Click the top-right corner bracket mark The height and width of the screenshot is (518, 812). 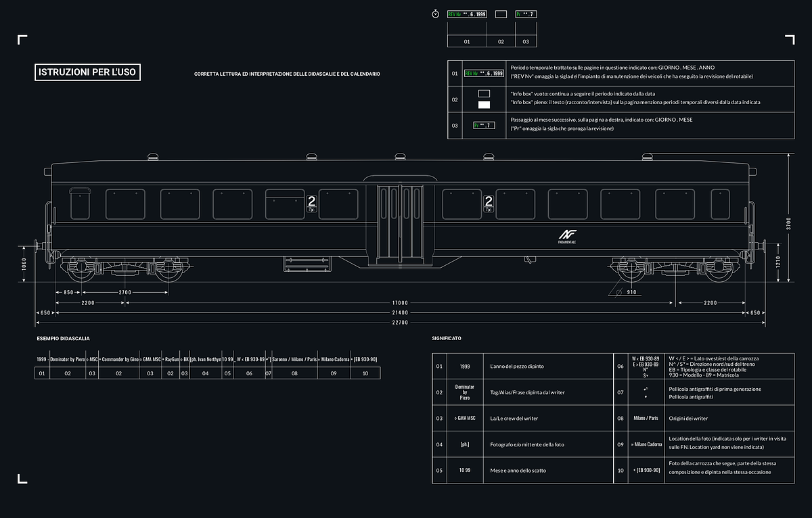(789, 39)
